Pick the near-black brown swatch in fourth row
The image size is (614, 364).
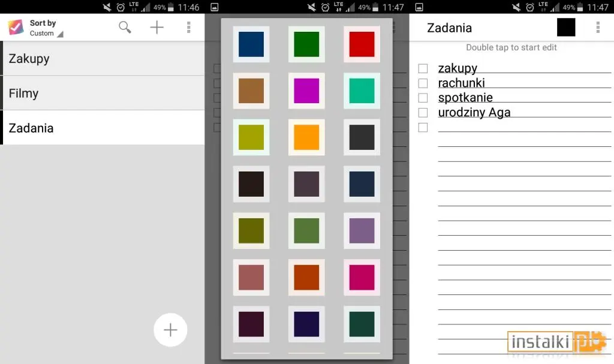coord(251,183)
